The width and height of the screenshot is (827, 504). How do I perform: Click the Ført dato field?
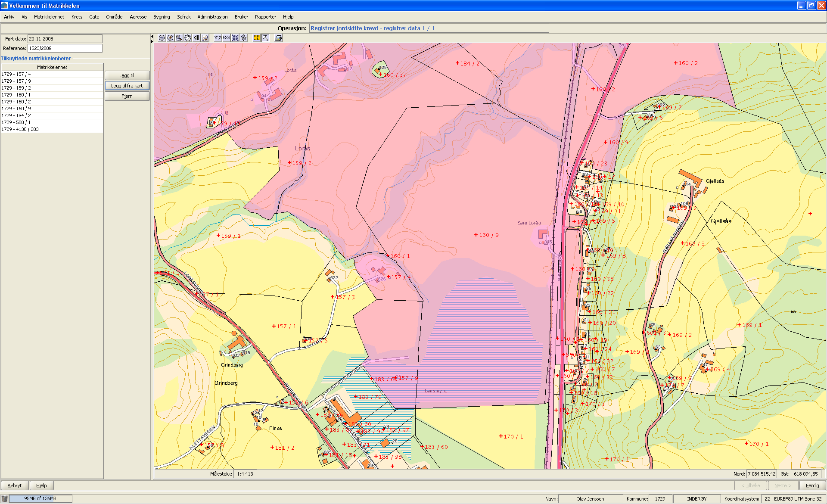pos(65,39)
